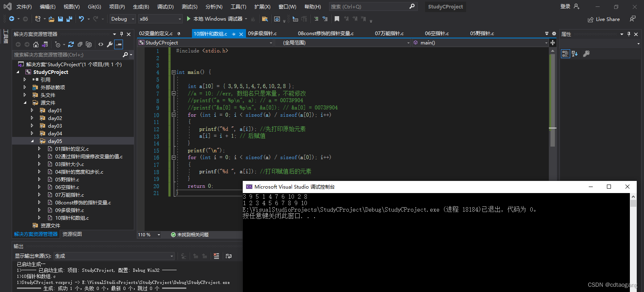Open the 110 % zoom dropdown
The height and width of the screenshot is (292, 644).
coord(149,235)
